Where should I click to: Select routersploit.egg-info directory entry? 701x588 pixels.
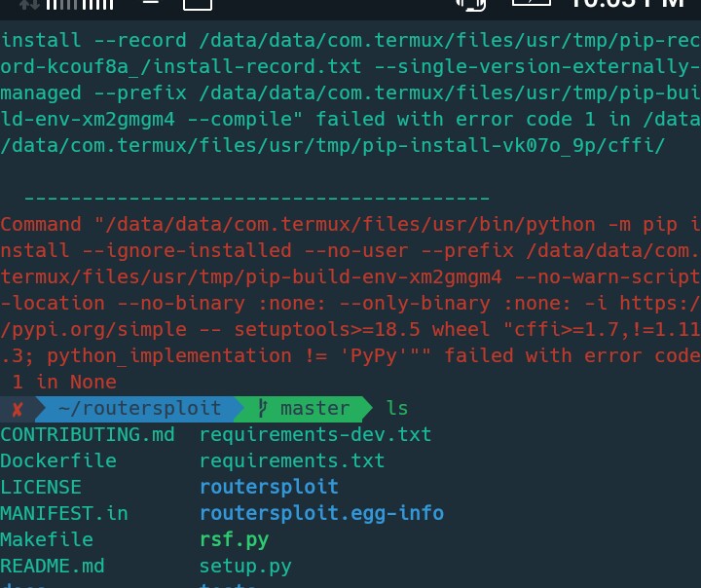click(321, 514)
